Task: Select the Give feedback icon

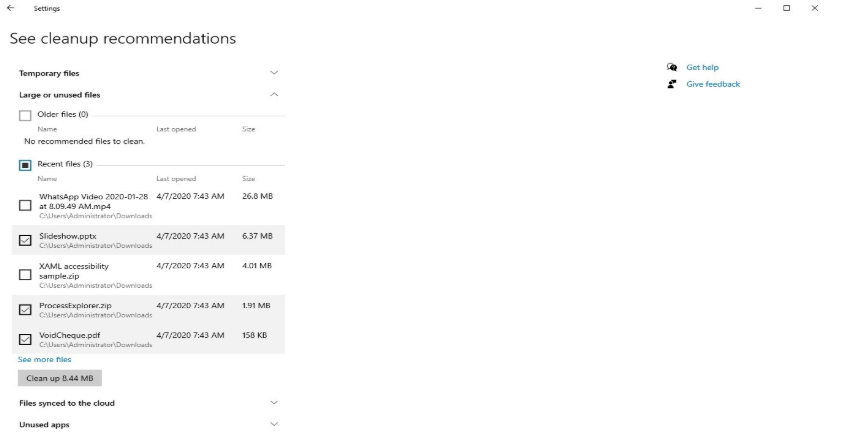Action: coord(672,84)
